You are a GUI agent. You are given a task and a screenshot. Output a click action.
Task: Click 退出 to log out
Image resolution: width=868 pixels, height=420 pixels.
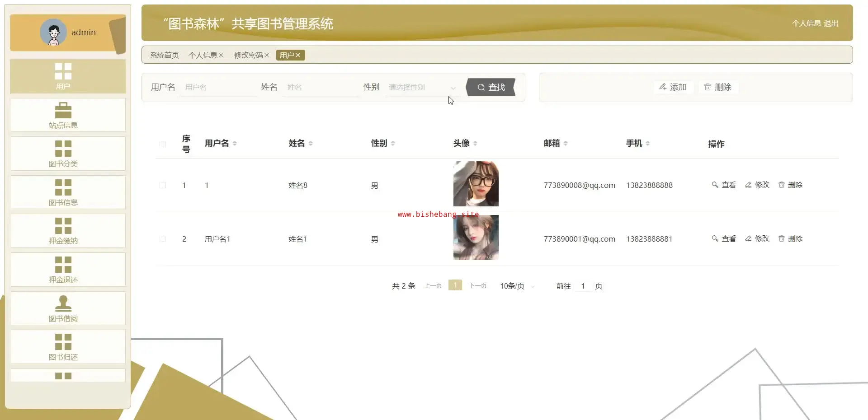point(831,23)
